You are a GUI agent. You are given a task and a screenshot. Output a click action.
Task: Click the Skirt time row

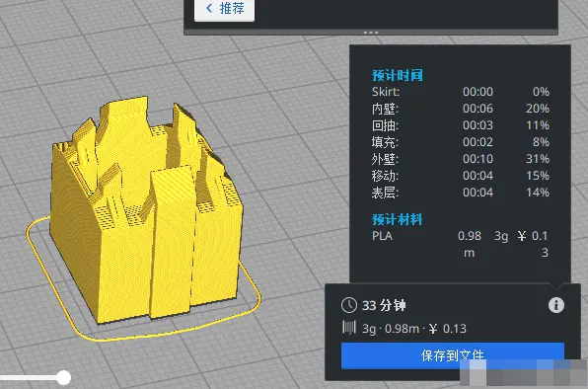point(460,92)
